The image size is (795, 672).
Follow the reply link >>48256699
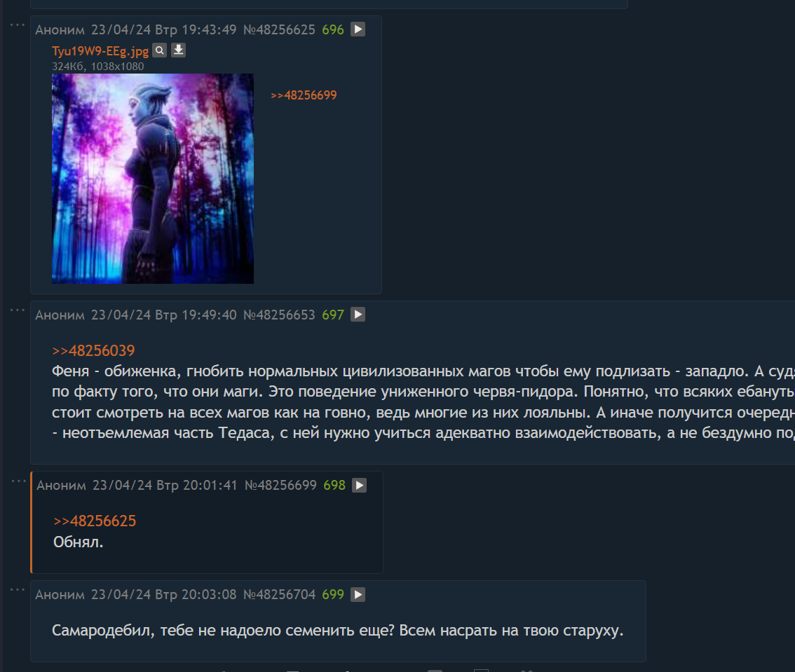(x=304, y=95)
